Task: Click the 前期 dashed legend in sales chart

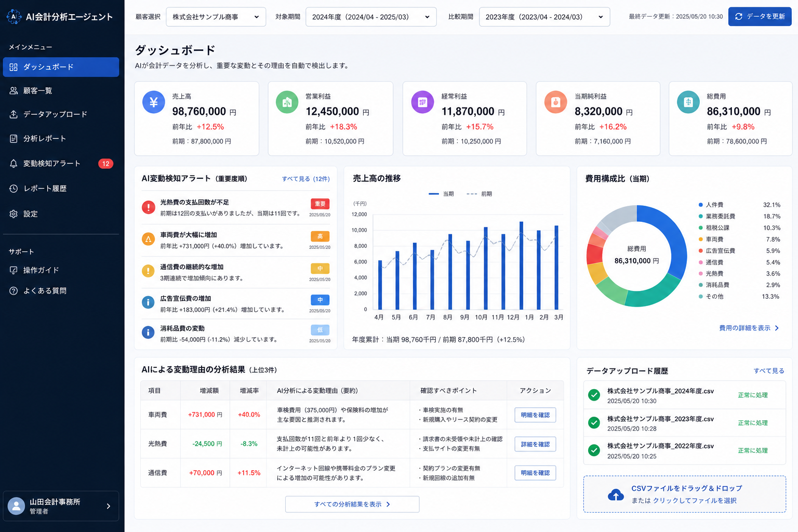Action: pos(479,194)
